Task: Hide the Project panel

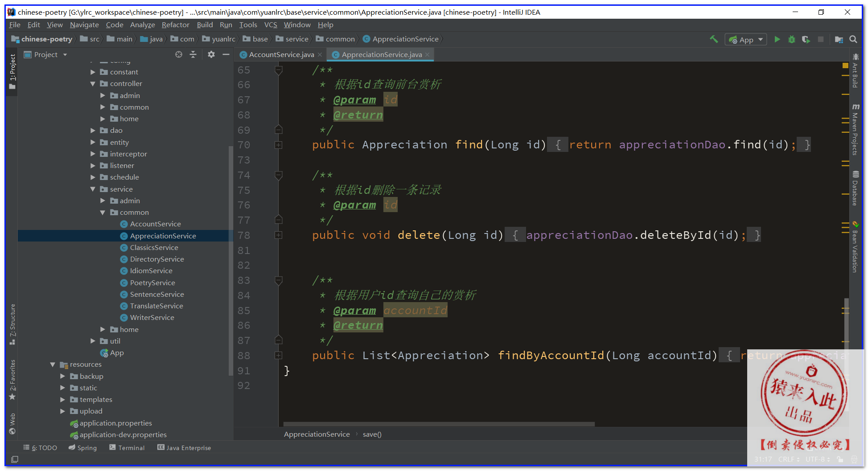Action: pos(226,54)
